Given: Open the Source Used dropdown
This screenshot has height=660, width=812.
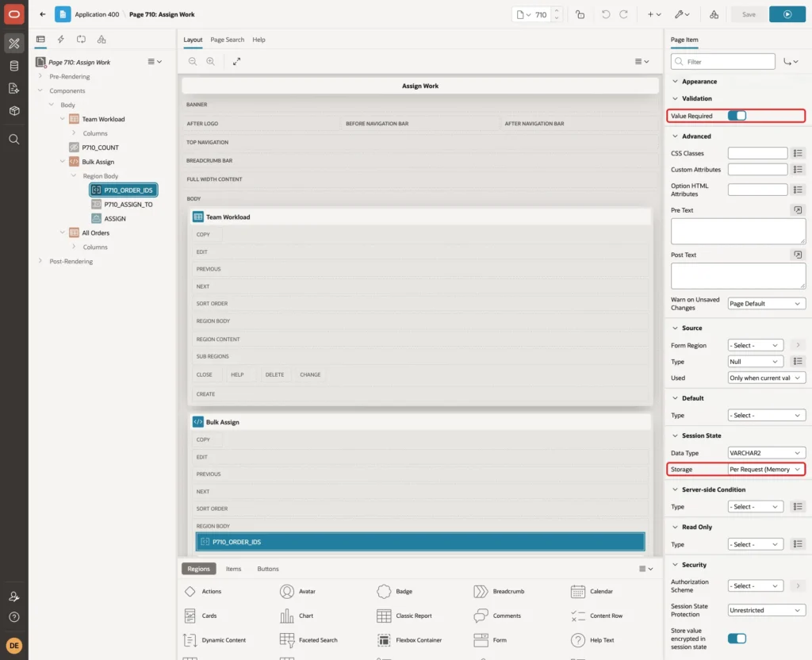Looking at the screenshot, I should (766, 378).
